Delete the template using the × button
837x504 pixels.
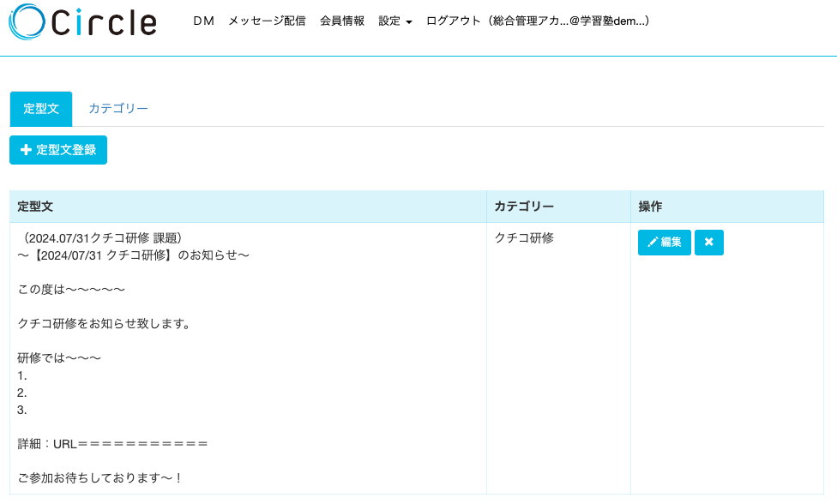(709, 242)
